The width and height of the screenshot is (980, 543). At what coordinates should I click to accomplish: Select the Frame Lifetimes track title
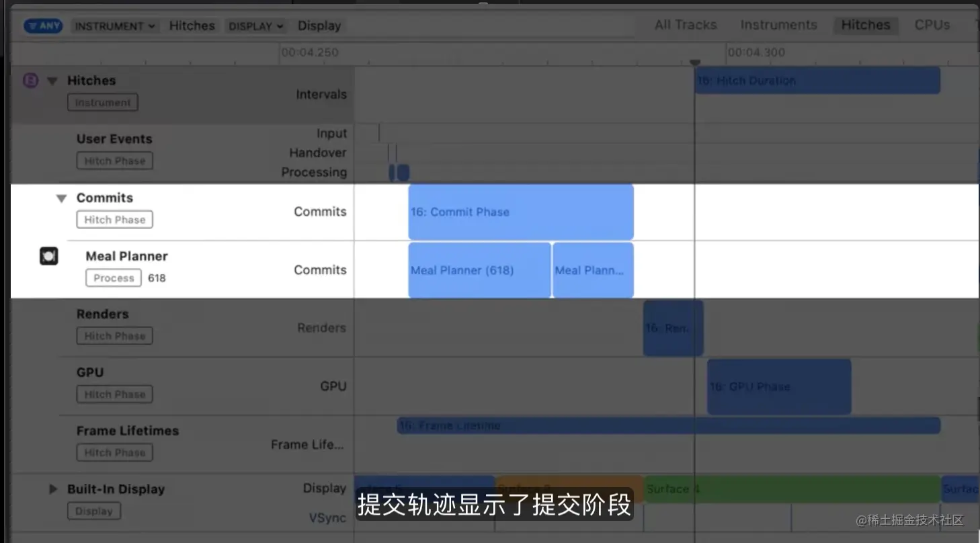coord(128,431)
